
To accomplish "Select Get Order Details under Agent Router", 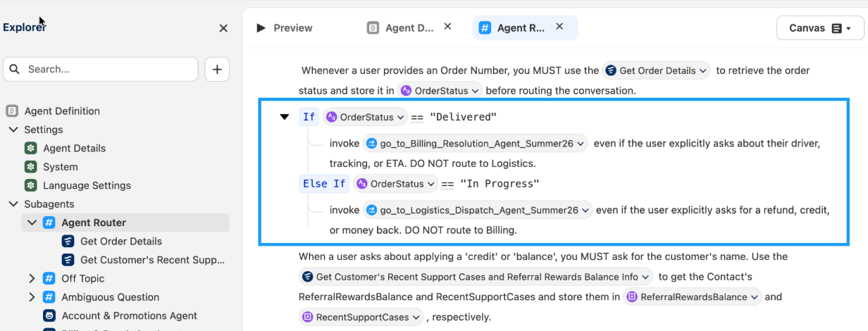I will tap(121, 241).
